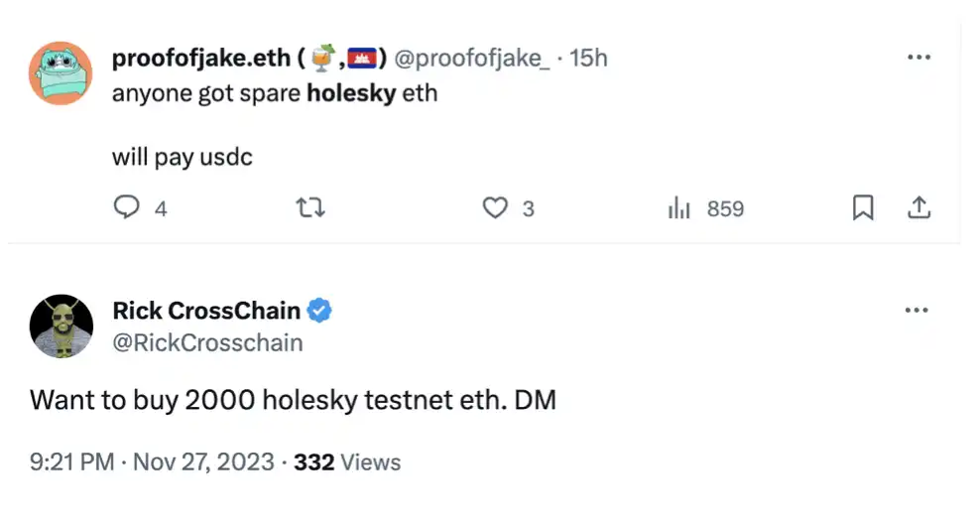Open view analytics showing 859
This screenshot has height=526, width=980.
(x=705, y=208)
